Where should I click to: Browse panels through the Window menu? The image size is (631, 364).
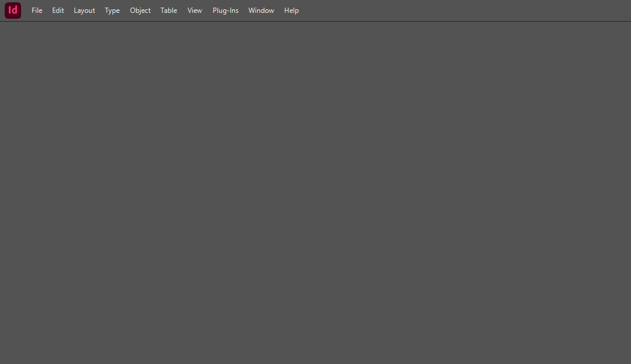click(x=261, y=10)
